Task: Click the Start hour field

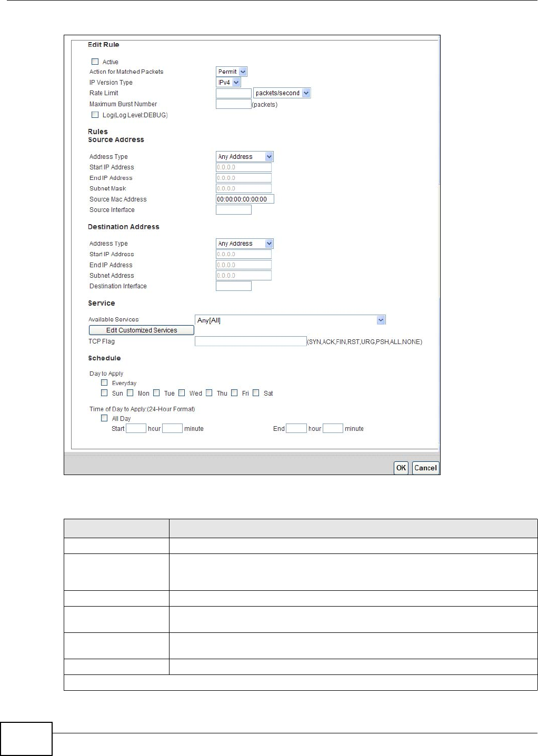Action: tap(136, 428)
